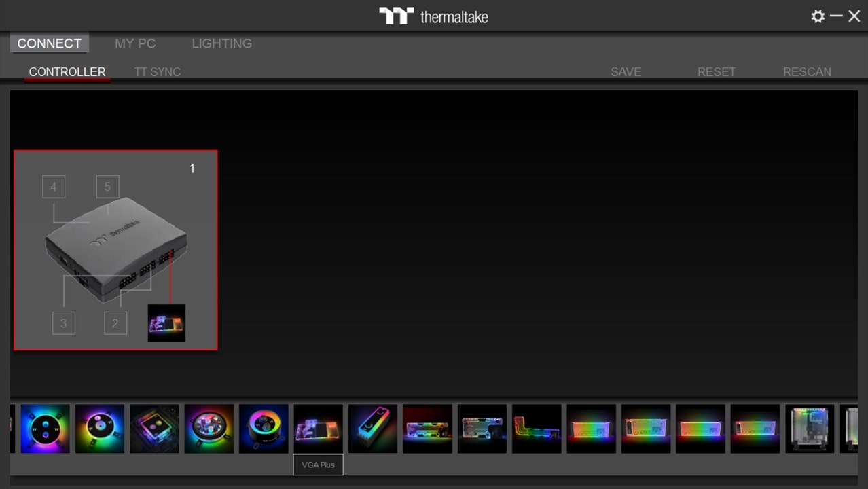The image size is (868, 489).
Task: Select controller port 4 slot
Action: click(x=54, y=187)
